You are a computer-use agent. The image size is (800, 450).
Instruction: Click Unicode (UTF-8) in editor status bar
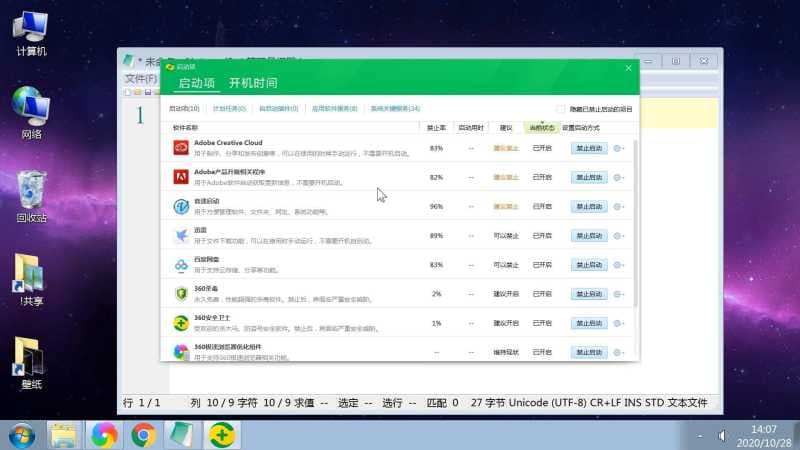coord(547,403)
